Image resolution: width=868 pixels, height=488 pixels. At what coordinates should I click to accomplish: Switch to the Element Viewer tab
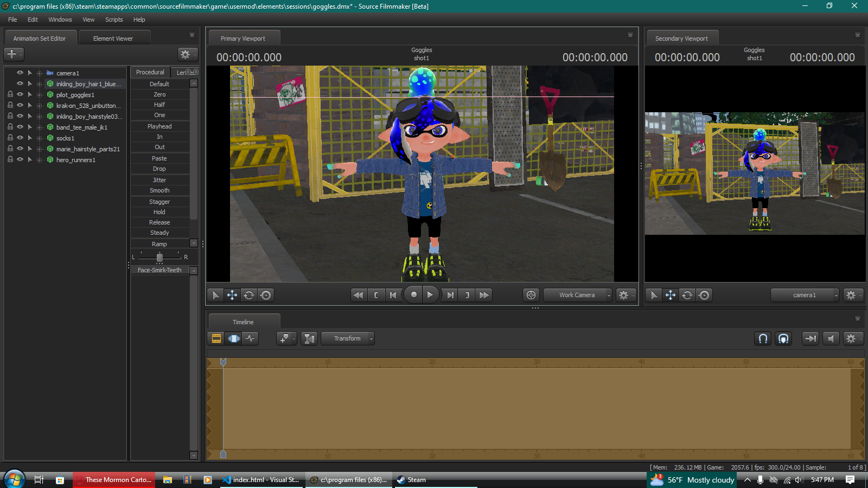[x=113, y=38]
